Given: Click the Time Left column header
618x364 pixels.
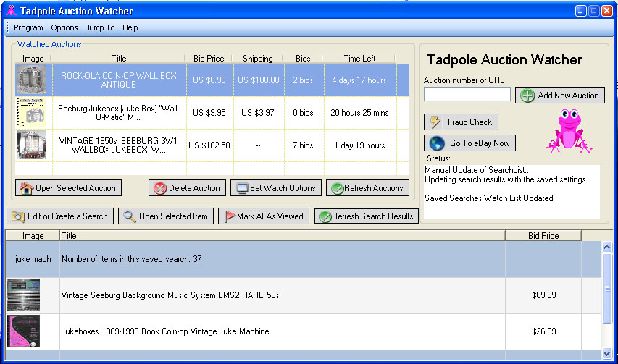Looking at the screenshot, I should [x=359, y=58].
